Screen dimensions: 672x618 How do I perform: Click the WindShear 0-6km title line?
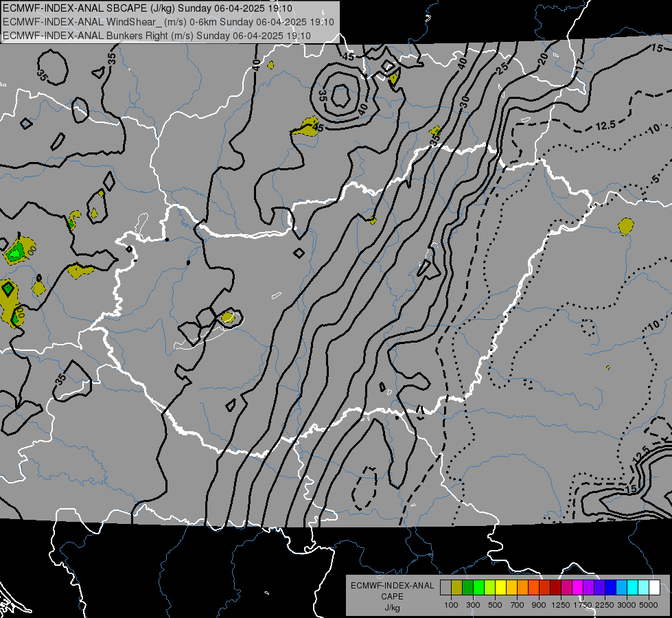(168, 22)
